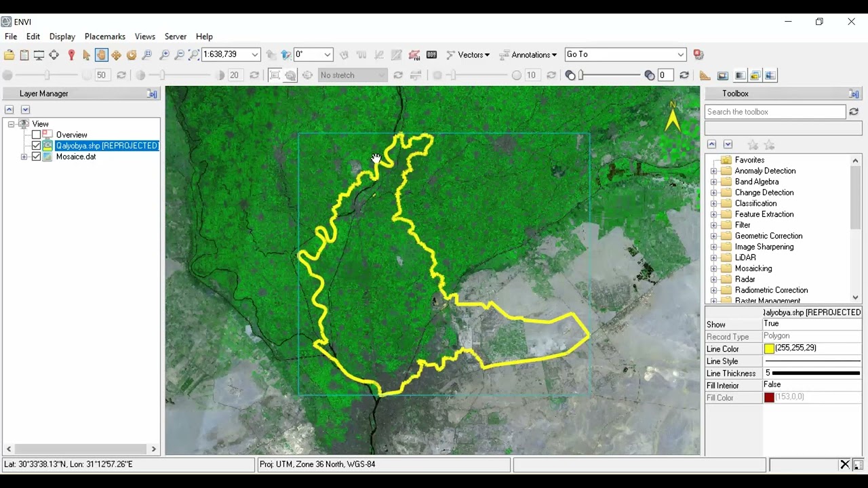Click the transparency slider track

click(x=609, y=75)
